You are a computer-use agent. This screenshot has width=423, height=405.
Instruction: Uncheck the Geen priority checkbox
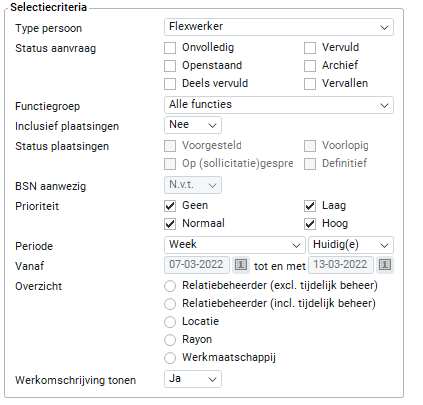170,206
